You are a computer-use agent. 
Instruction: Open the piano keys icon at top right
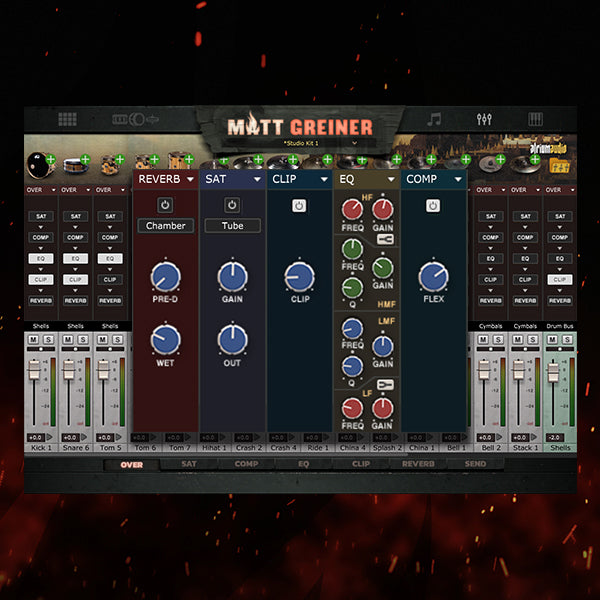536,119
